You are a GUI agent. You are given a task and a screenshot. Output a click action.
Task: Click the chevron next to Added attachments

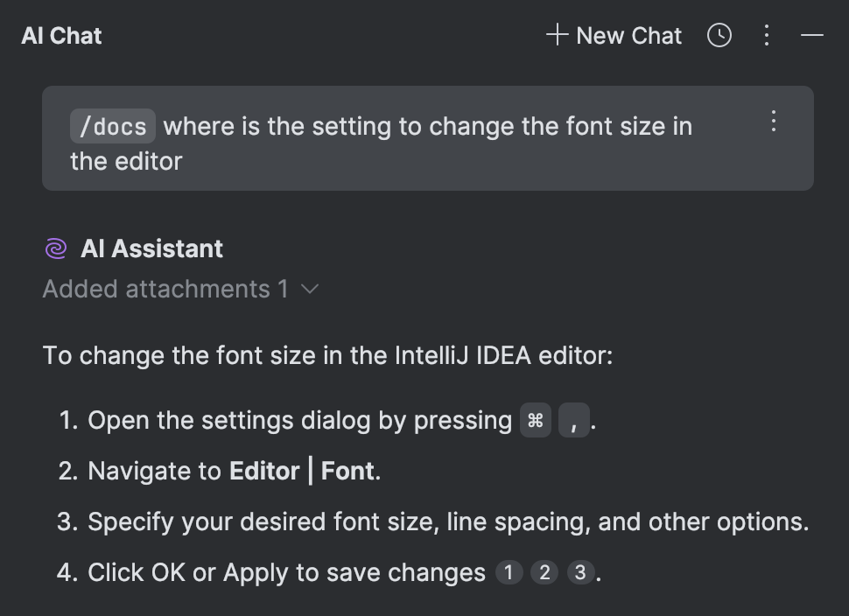[x=311, y=289]
